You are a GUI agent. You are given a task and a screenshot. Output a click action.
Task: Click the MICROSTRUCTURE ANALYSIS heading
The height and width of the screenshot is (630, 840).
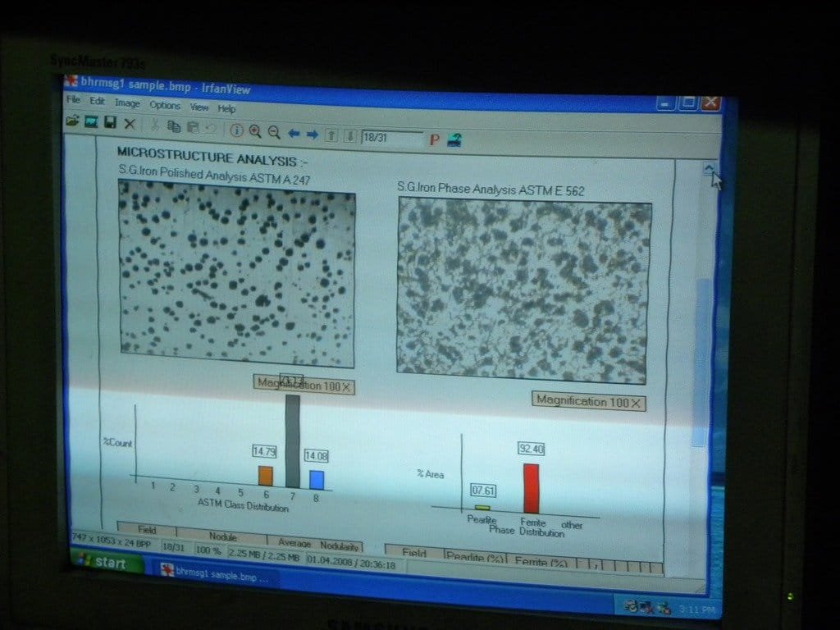[212, 157]
